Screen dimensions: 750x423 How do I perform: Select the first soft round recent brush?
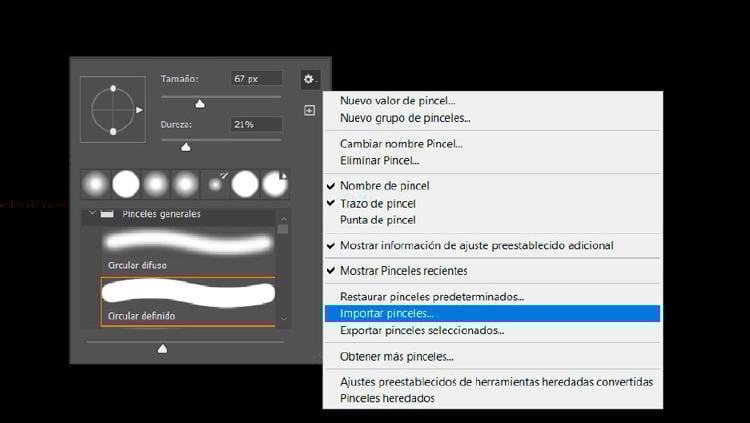click(96, 184)
